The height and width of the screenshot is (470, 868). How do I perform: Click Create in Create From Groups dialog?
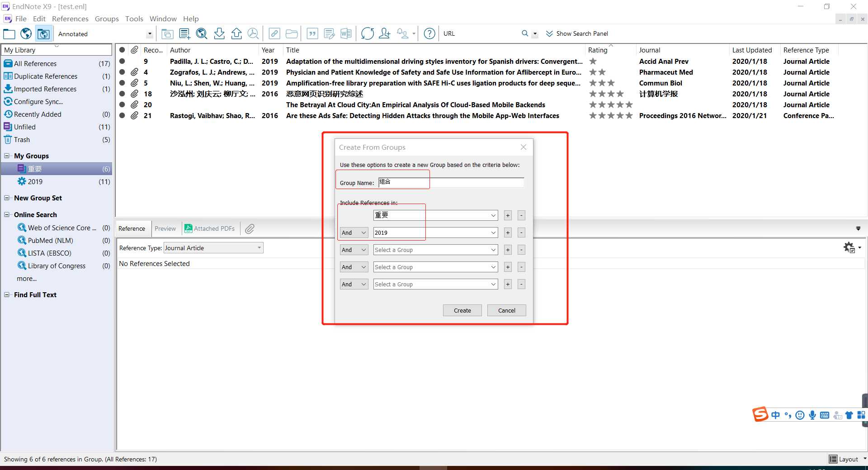point(462,310)
